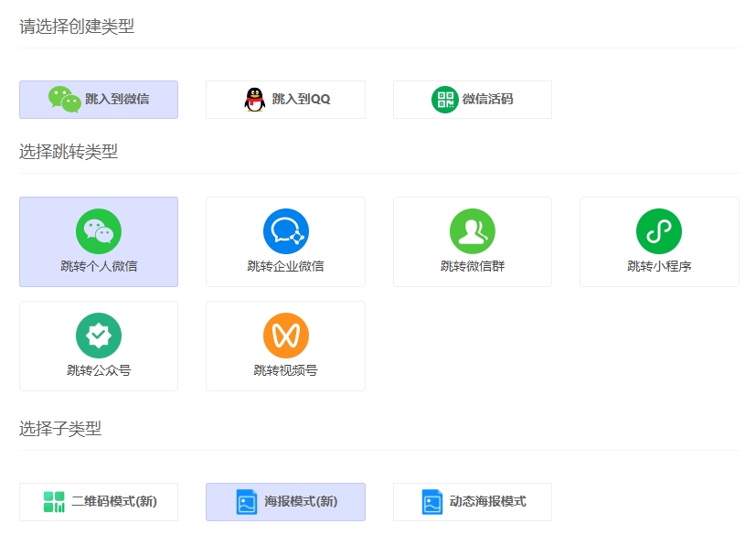The width and height of the screenshot is (756, 534).
Task: Click the mini program link icon
Action: (x=659, y=231)
